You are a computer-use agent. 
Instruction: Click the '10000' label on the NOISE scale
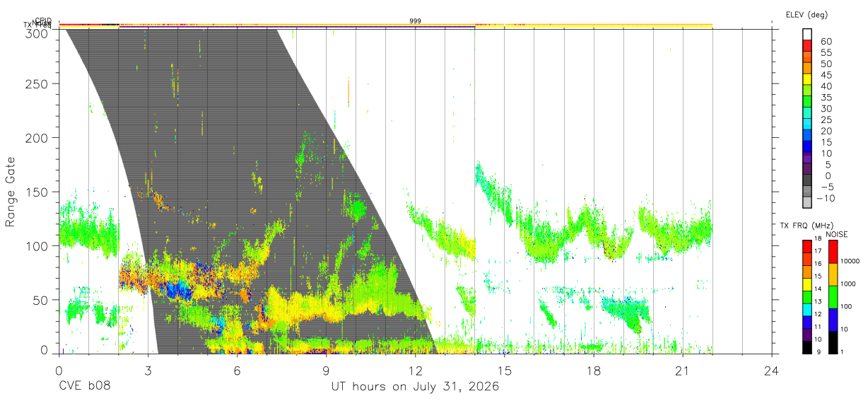pyautogui.click(x=851, y=261)
